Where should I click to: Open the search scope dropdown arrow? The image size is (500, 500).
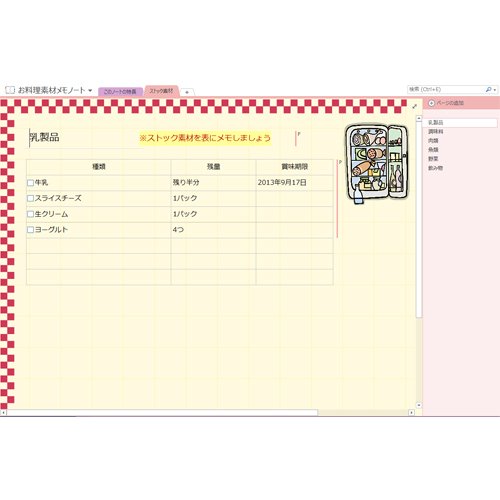[x=495, y=90]
